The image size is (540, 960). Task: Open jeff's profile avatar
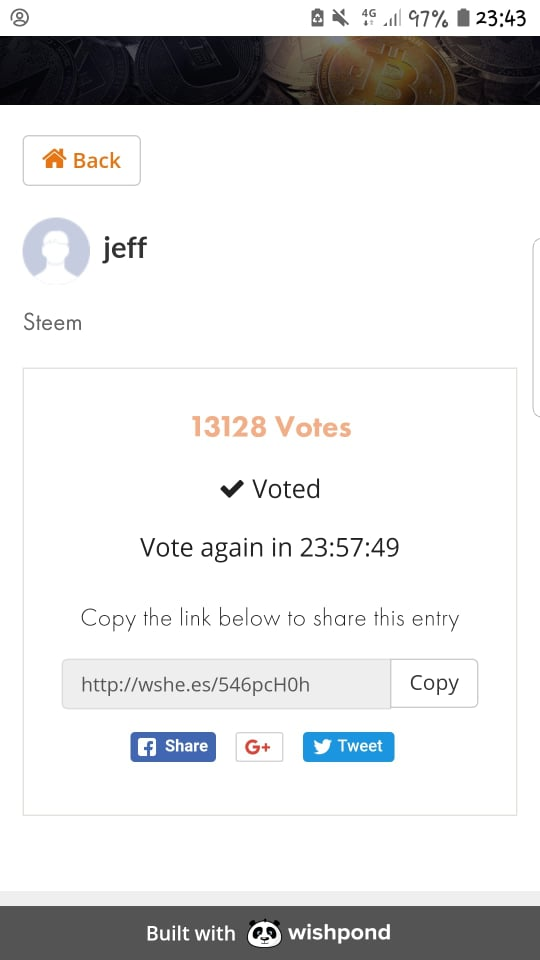(x=56, y=250)
